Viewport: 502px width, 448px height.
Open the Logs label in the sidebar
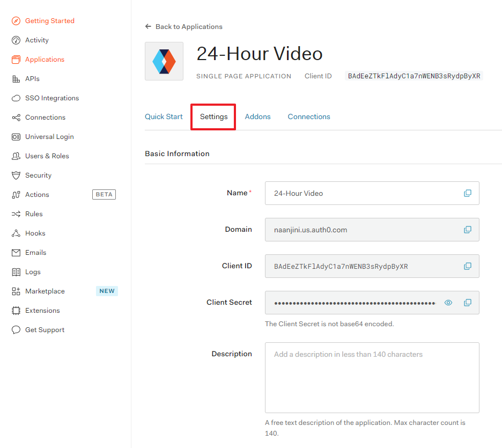[x=33, y=272]
